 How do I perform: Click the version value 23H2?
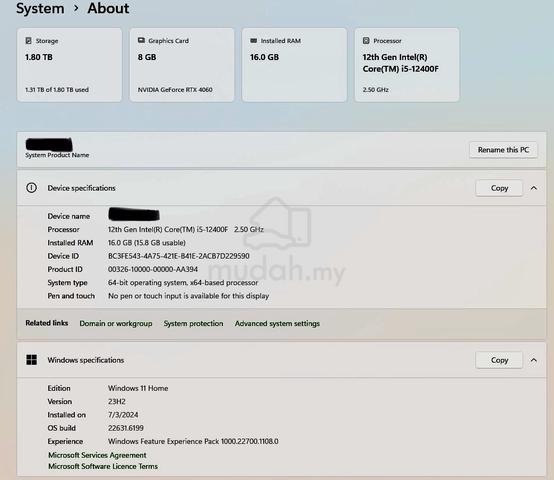pos(117,402)
